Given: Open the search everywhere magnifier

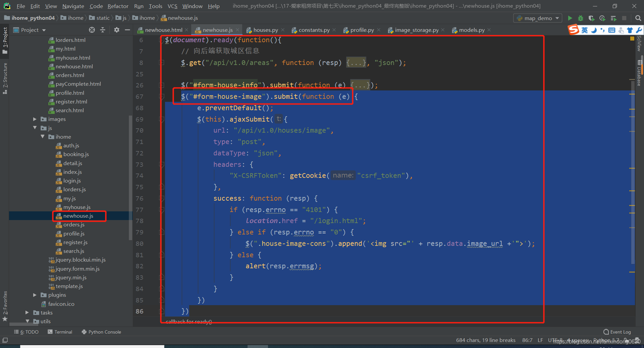Looking at the screenshot, I should (638, 18).
